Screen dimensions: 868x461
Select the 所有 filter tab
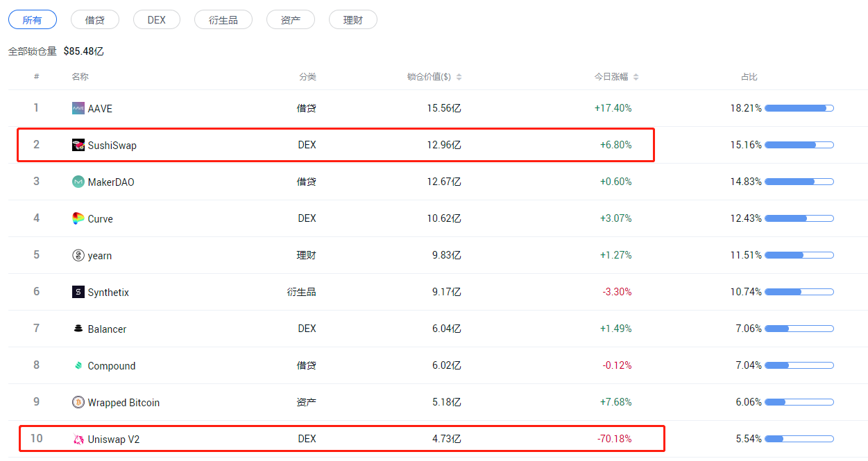(x=33, y=19)
